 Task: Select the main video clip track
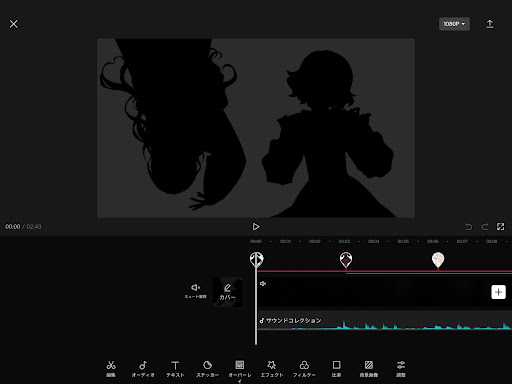[x=385, y=292]
